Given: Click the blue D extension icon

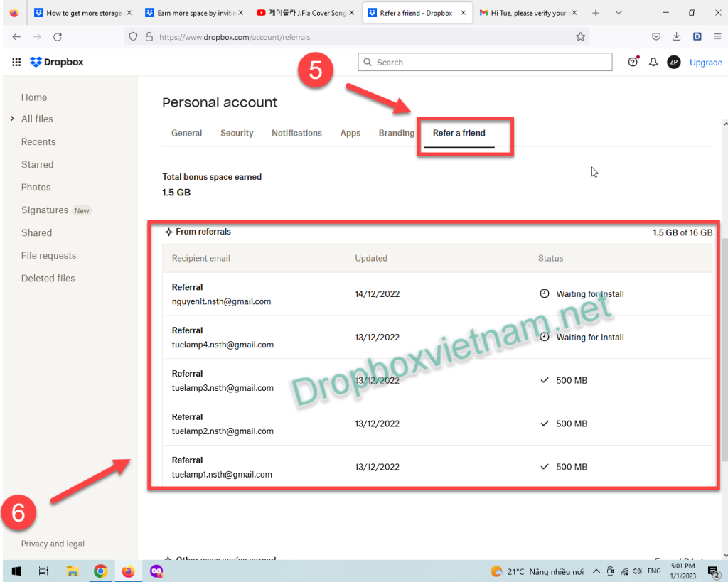Looking at the screenshot, I should 697,37.
